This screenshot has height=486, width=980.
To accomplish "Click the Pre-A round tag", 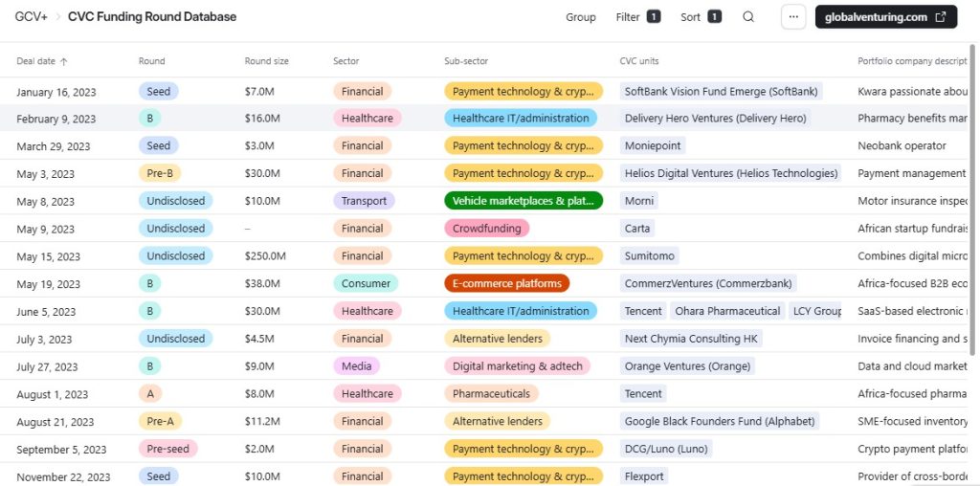I will click(160, 421).
